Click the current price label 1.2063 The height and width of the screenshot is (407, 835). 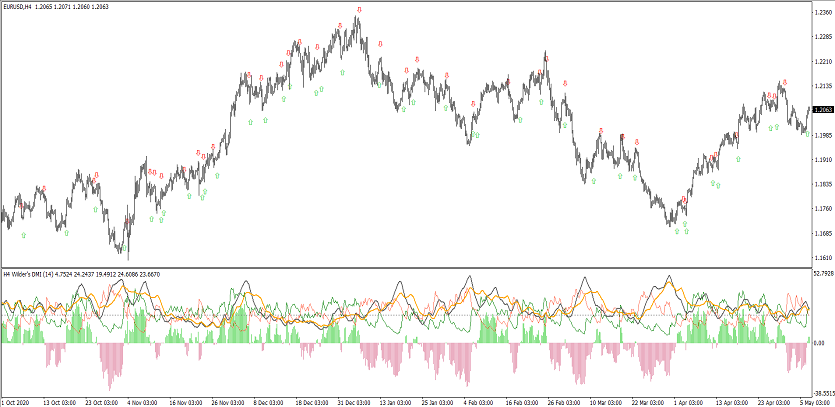824,110
